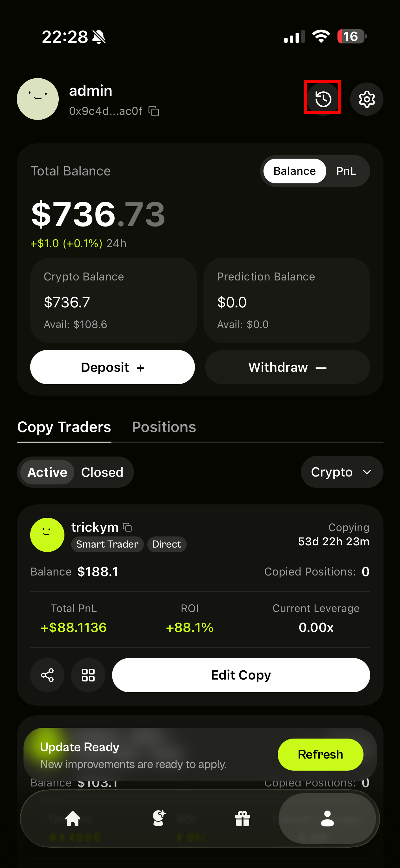Open settings via the gear icon
This screenshot has height=868, width=400.
[x=367, y=99]
